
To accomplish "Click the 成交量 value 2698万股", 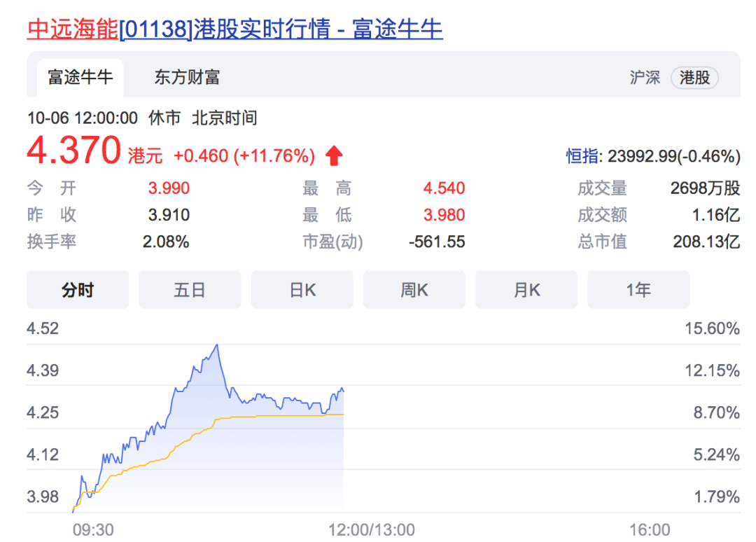I will tap(706, 188).
